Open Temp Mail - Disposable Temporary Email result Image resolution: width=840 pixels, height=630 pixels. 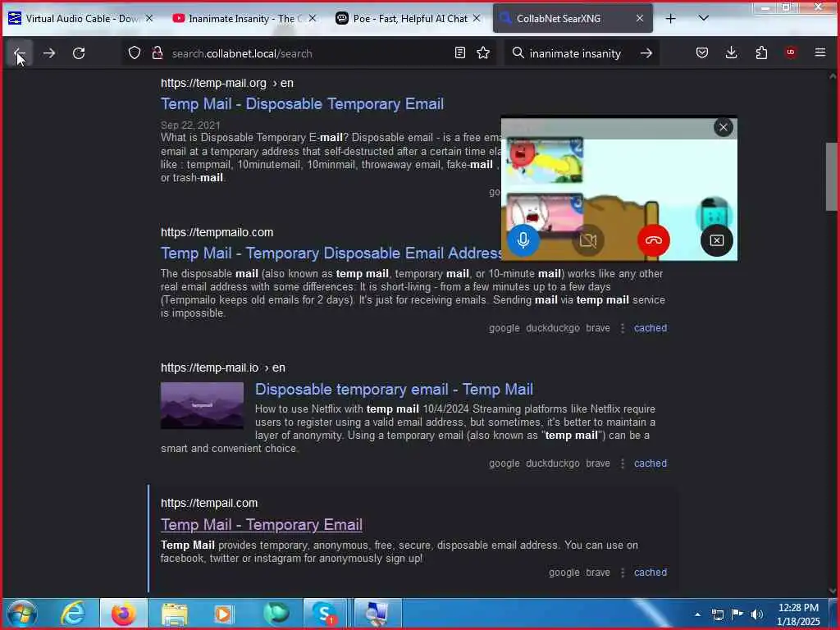tap(302, 104)
